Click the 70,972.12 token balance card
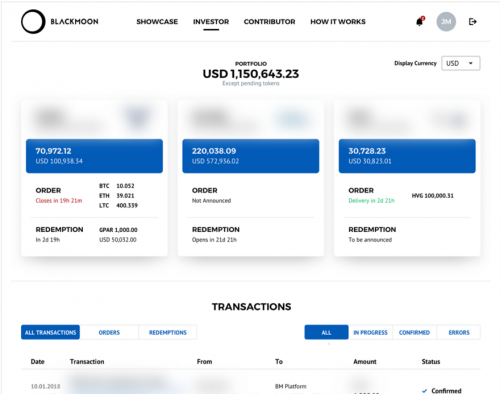Viewport: 500px width, 394px height. click(x=94, y=156)
